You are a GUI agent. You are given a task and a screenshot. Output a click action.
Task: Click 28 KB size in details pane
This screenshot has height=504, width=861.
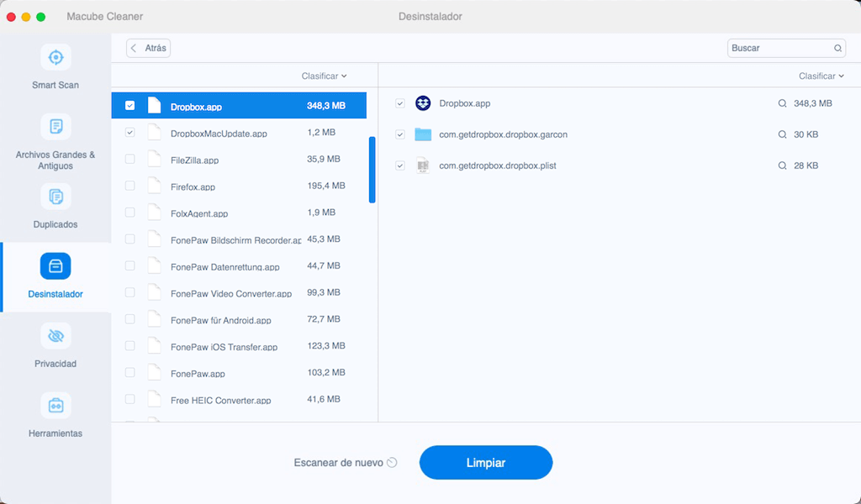tap(806, 165)
